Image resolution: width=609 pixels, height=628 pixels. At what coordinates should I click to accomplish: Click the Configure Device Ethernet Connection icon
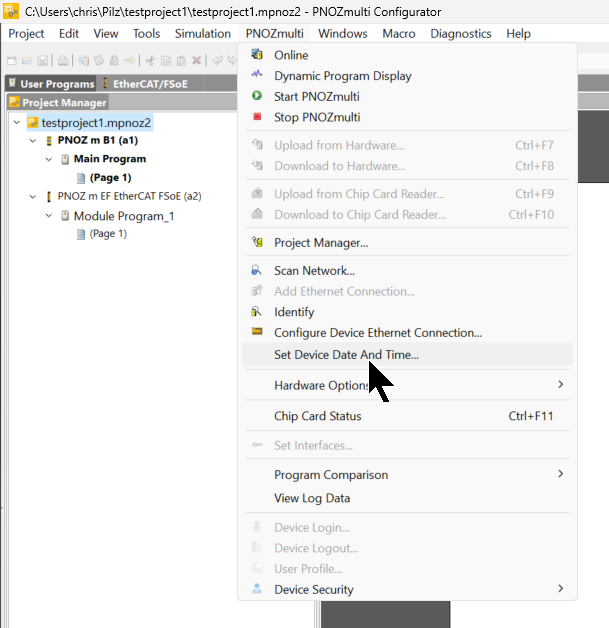click(257, 331)
